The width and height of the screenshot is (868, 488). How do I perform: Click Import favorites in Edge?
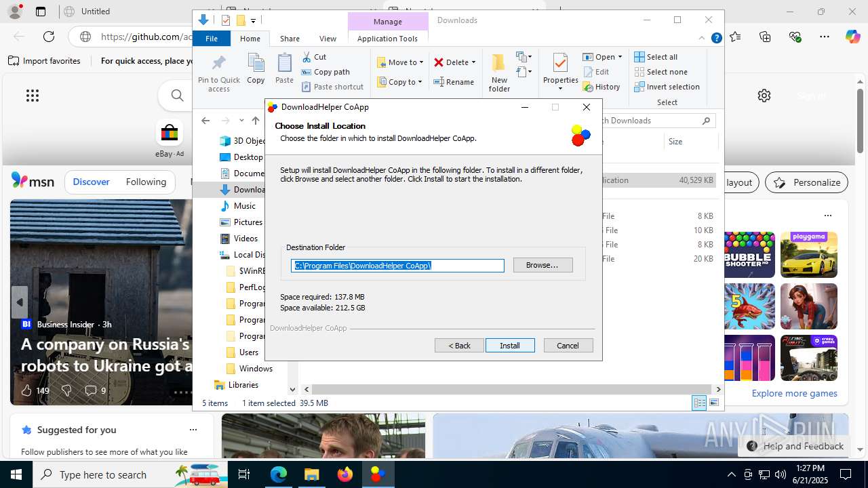(x=45, y=61)
